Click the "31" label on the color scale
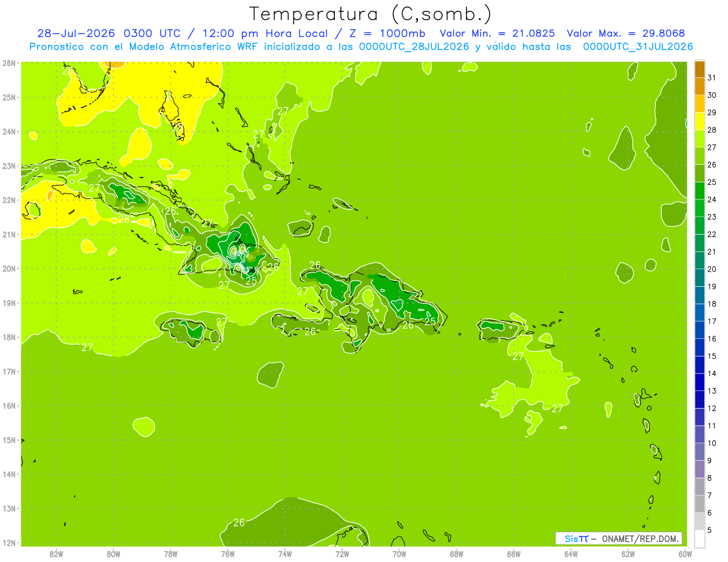 tap(712, 78)
